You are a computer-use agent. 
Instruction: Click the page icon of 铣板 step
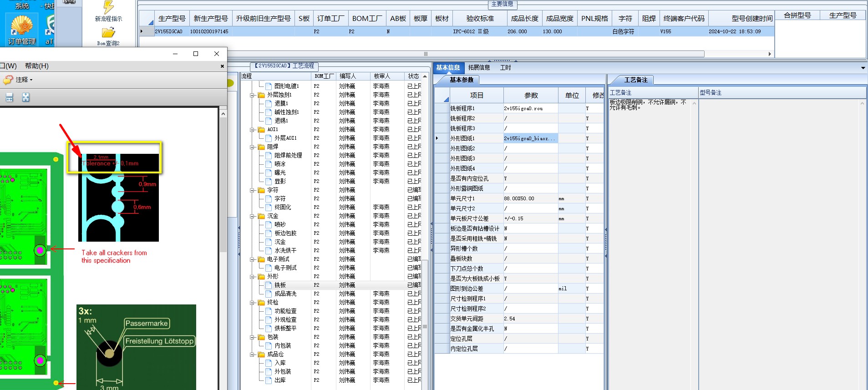[269, 285]
